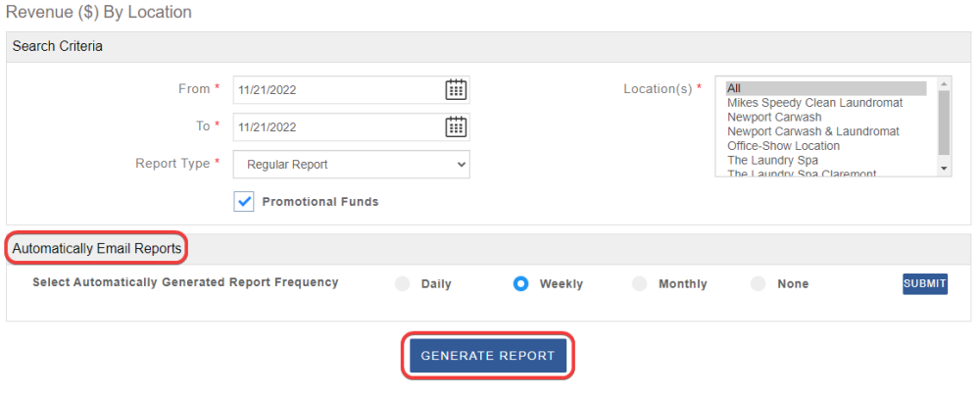Viewport: 980px width, 398px height.
Task: Select the Monthly report frequency
Action: point(640,284)
